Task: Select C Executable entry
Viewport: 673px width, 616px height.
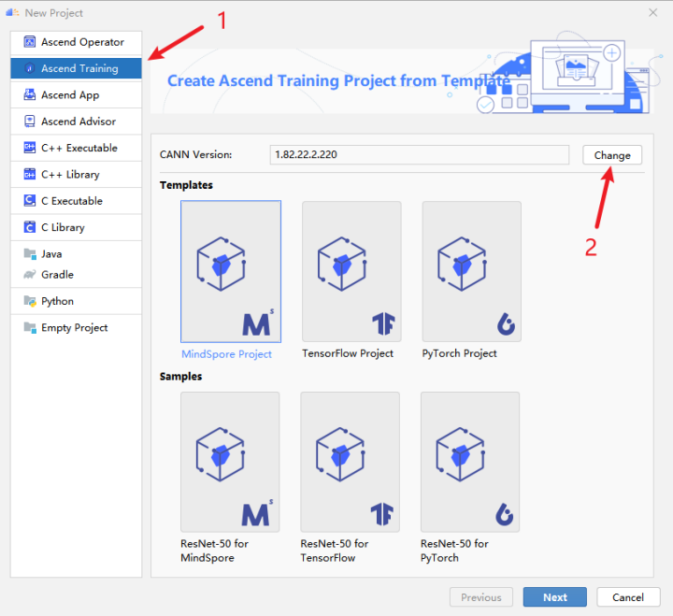Action: pos(76,201)
